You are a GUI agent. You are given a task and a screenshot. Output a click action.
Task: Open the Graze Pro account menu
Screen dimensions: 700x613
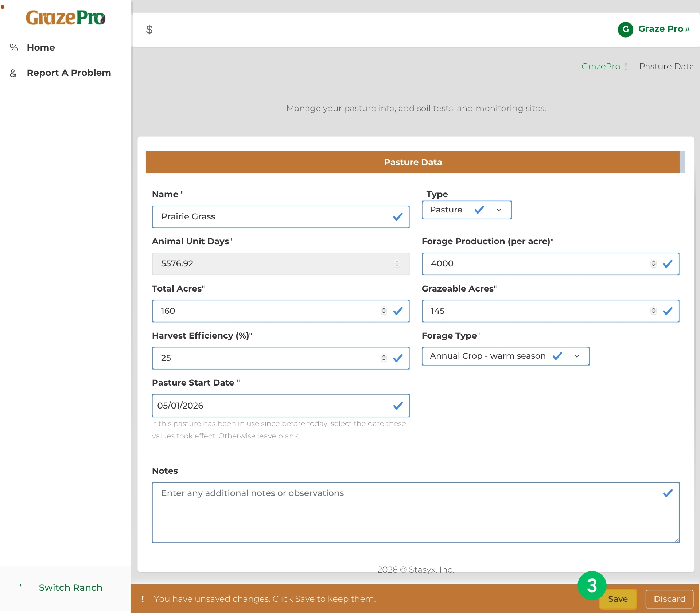click(654, 29)
